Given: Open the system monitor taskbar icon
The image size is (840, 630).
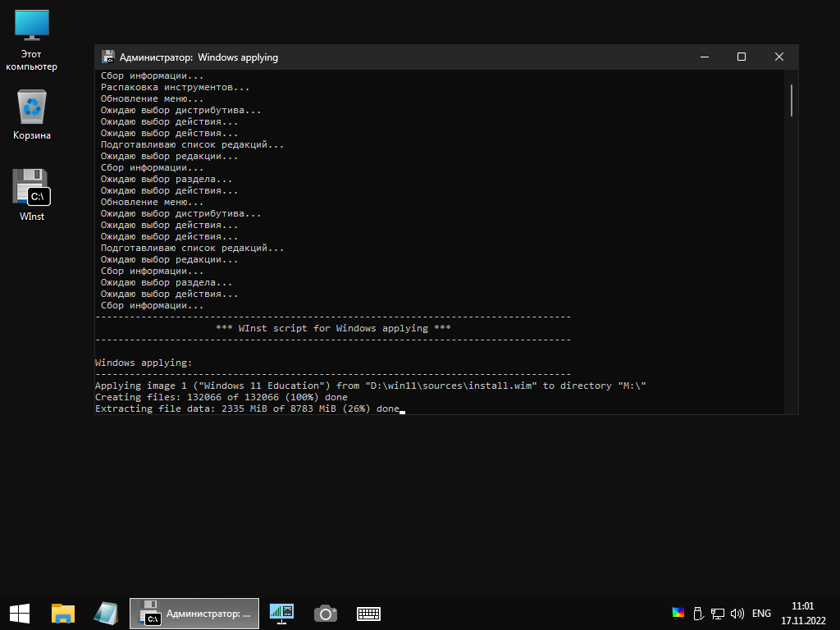Looking at the screenshot, I should click(x=282, y=614).
